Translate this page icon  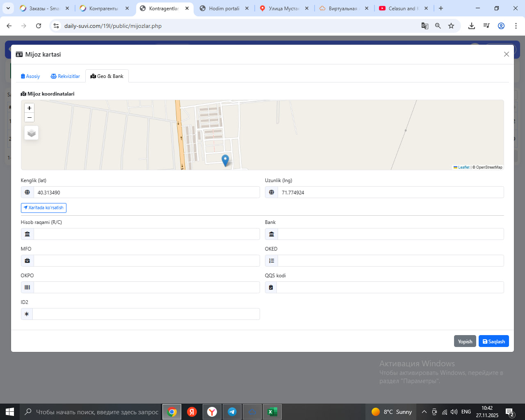[x=425, y=26]
